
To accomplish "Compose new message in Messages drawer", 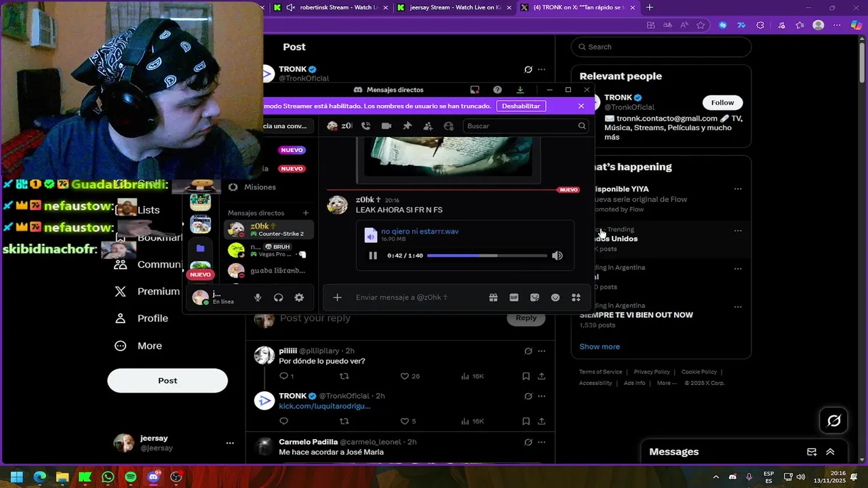I will click(x=812, y=452).
